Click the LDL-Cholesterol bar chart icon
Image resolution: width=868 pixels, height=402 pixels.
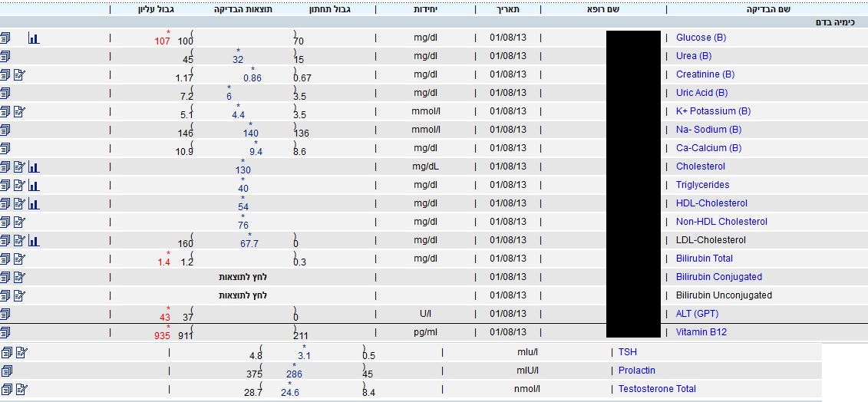coord(34,240)
